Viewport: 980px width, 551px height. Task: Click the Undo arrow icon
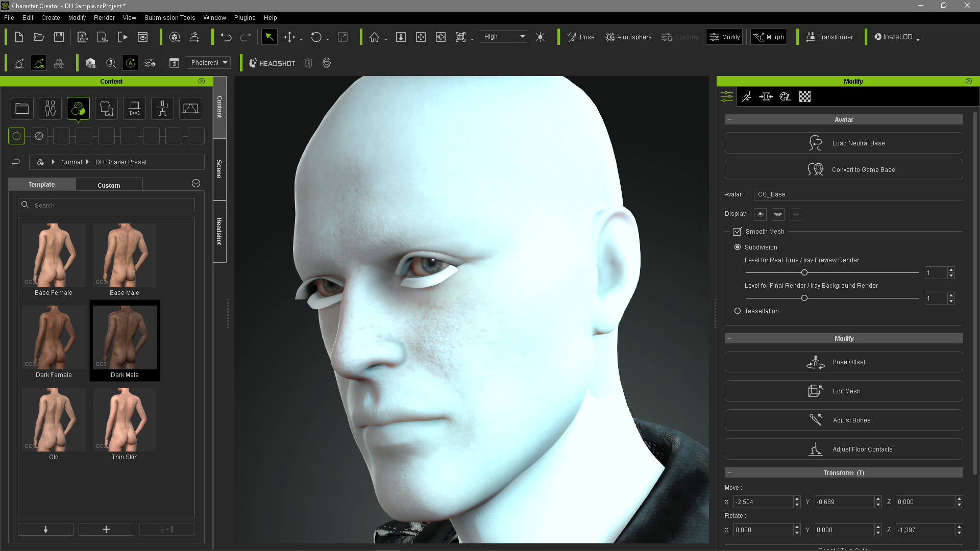(226, 37)
